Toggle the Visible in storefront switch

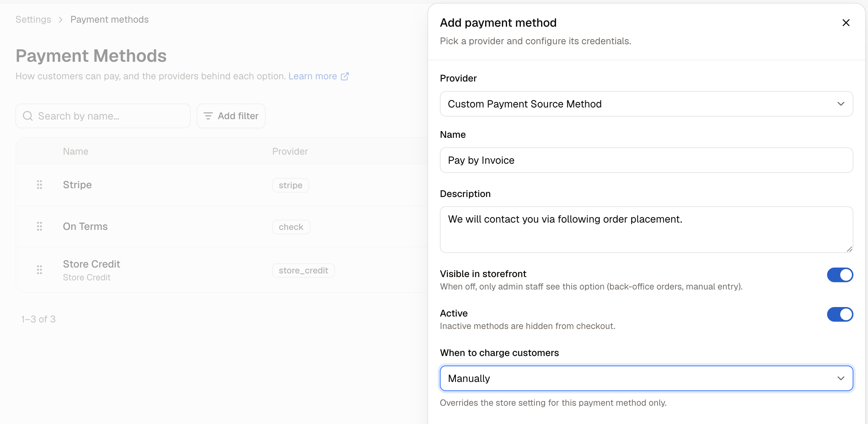coord(840,275)
